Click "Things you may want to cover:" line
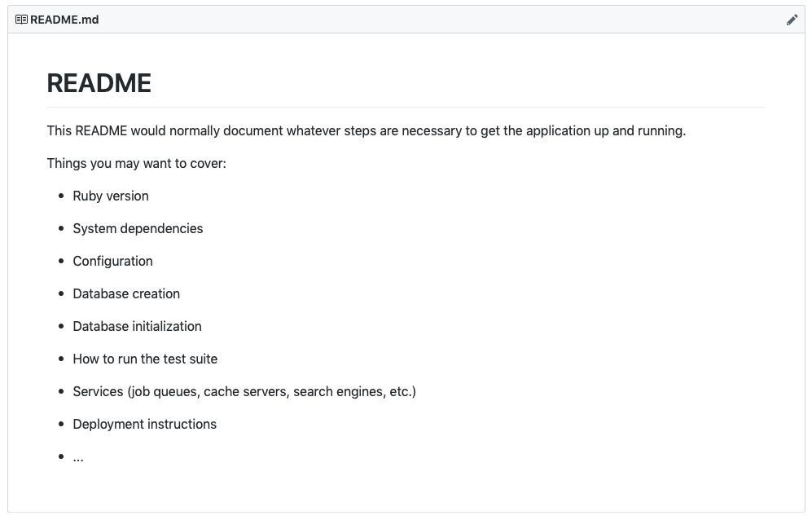This screenshot has width=812, height=520. point(137,163)
